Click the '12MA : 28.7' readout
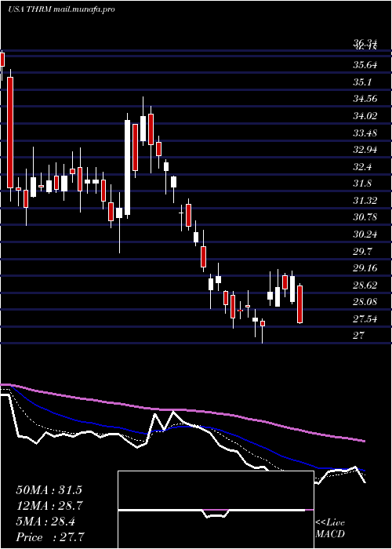Viewport: 392px width, 549px height. coord(49,506)
